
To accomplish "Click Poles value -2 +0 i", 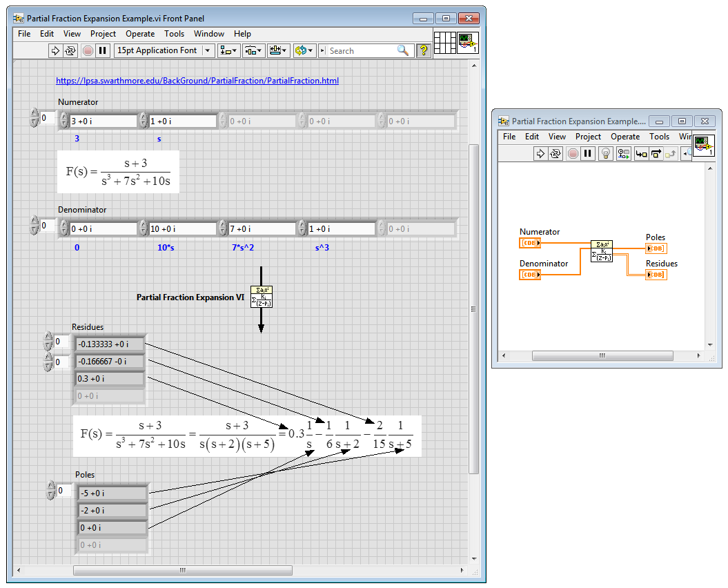I will (x=112, y=511).
